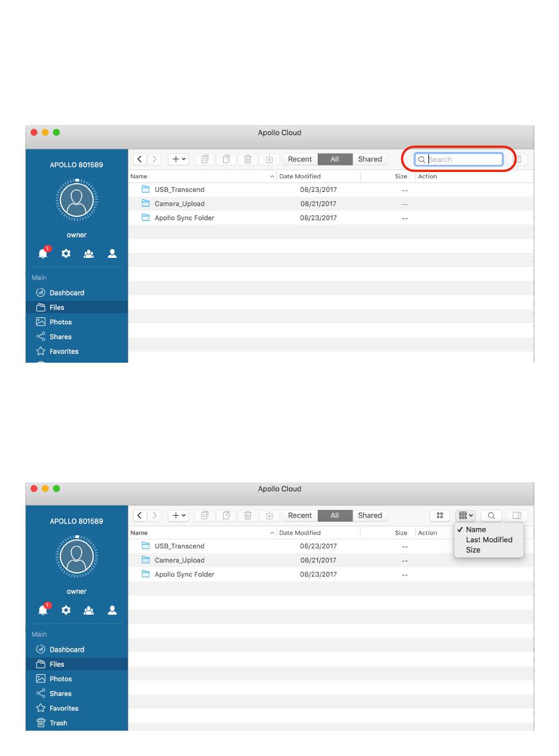Click the magnifier search button beside sort dropdown
The image size is (559, 756).
click(491, 516)
